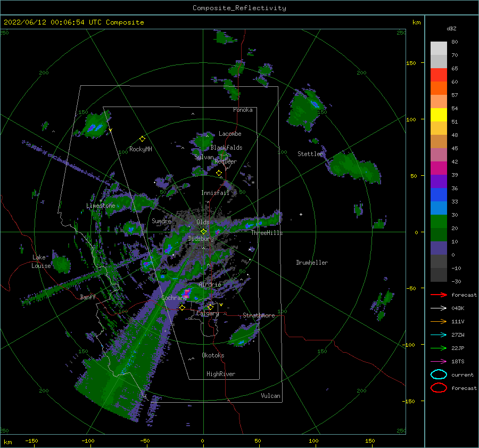Select the HighRiver map label
The image size is (479, 448).
(x=221, y=374)
